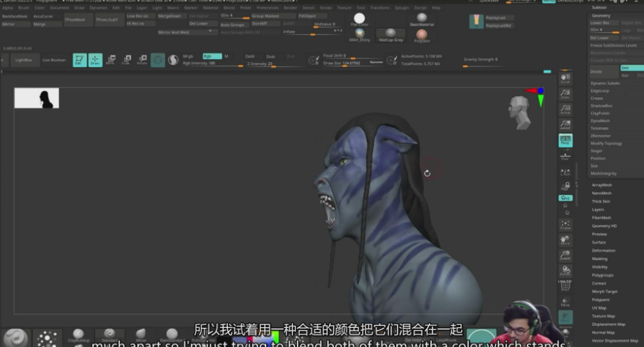Expand the Polypaint section
The width and height of the screenshot is (644, 347).
pyautogui.click(x=600, y=300)
